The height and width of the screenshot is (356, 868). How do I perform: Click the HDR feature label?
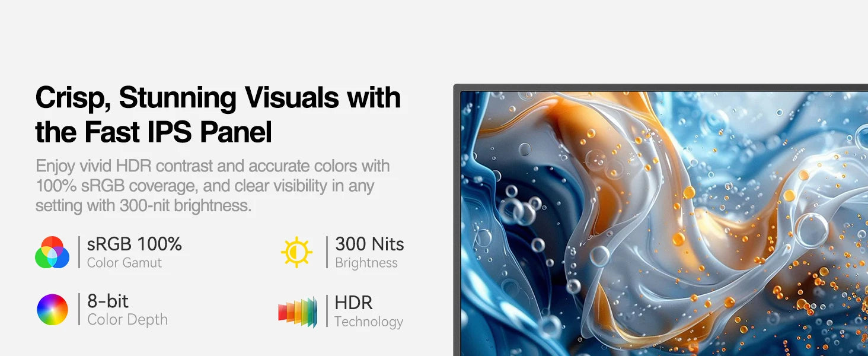click(x=353, y=303)
